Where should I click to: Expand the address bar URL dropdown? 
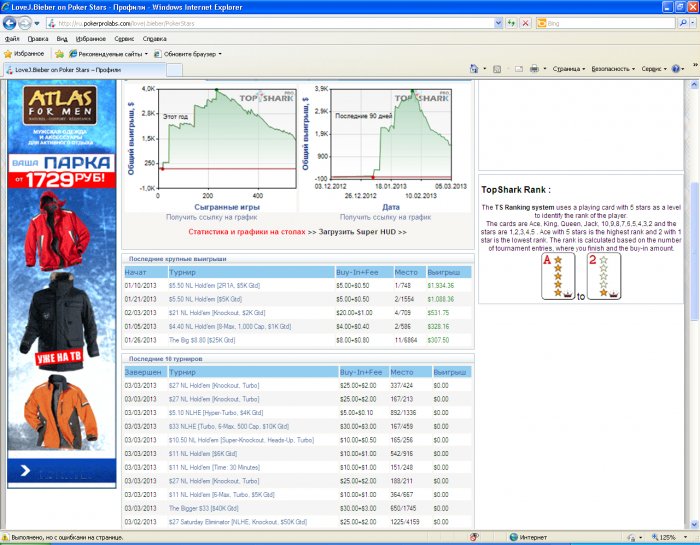pyautogui.click(x=499, y=24)
